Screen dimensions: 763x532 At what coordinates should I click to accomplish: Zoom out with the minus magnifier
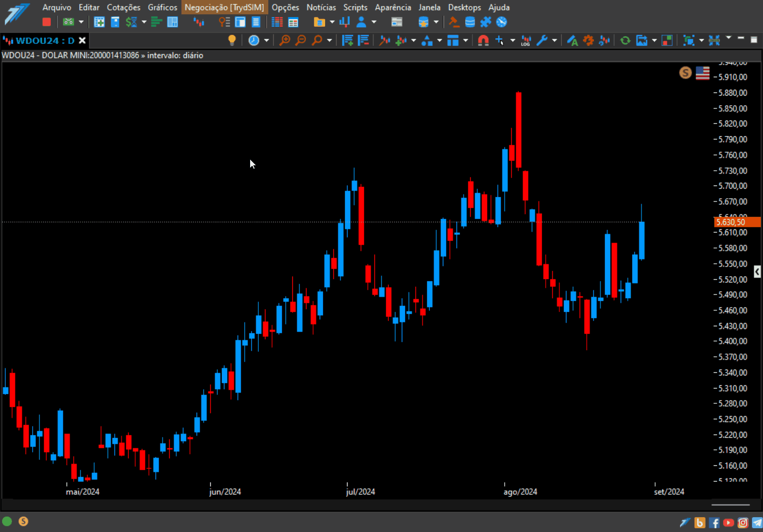pyautogui.click(x=300, y=40)
